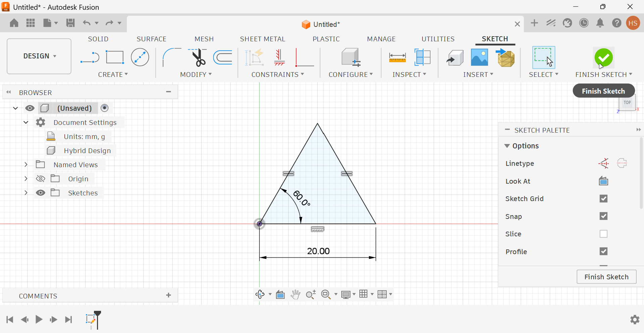Open the HS user account avatar
The width and height of the screenshot is (644, 333).
(x=633, y=23)
